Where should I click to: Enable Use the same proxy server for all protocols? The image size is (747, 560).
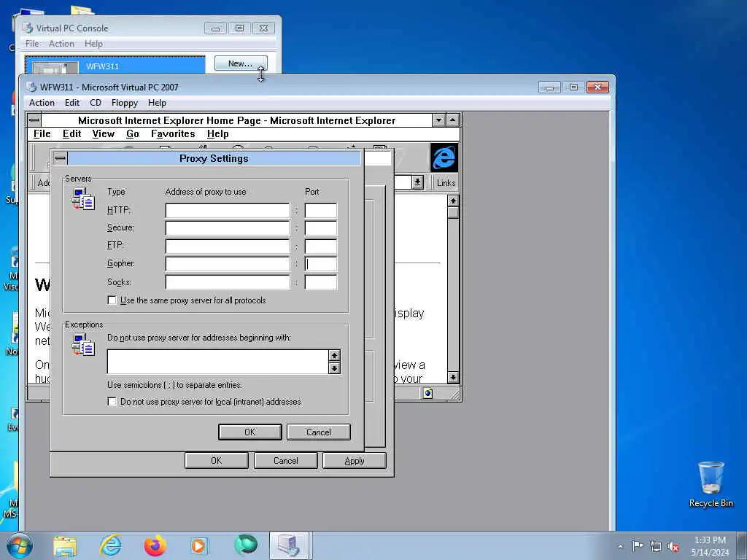pos(112,300)
